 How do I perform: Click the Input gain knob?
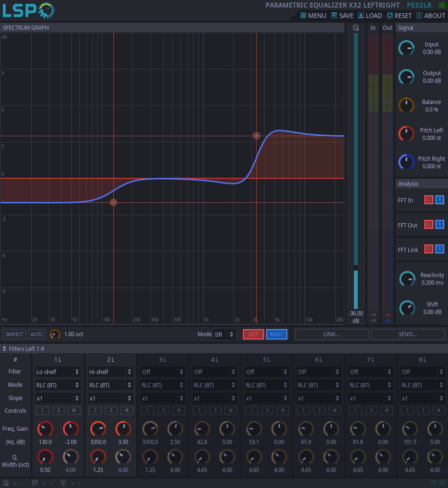[406, 48]
